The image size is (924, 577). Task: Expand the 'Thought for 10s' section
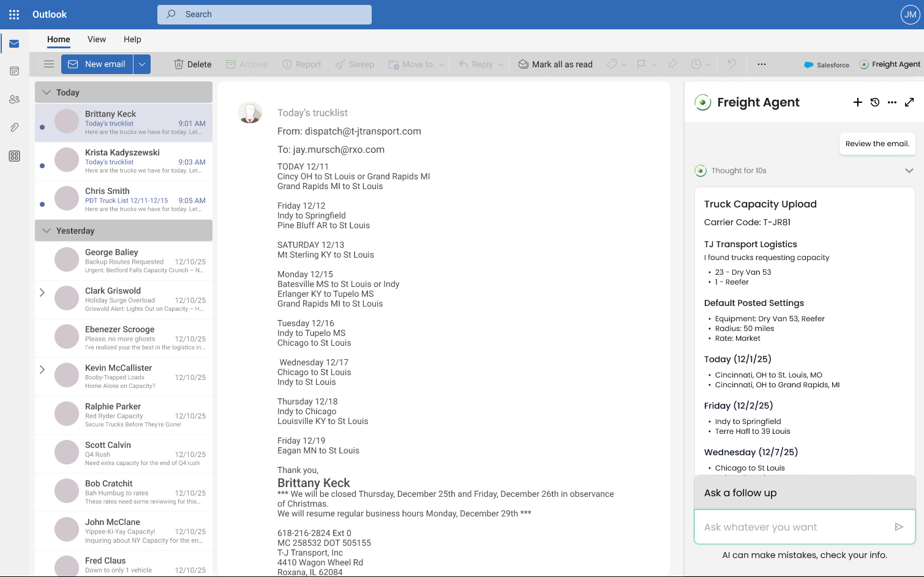pyautogui.click(x=909, y=171)
